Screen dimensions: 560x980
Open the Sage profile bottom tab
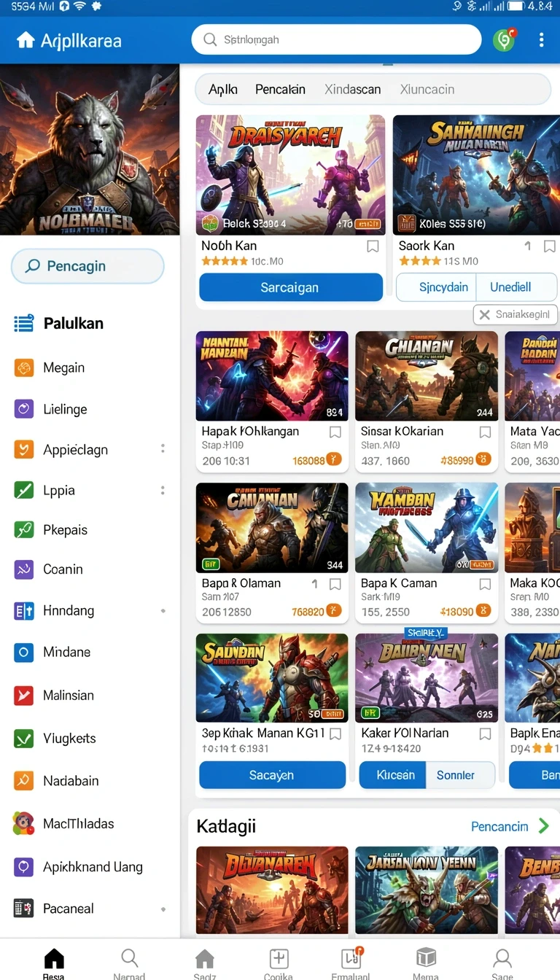pos(502,964)
